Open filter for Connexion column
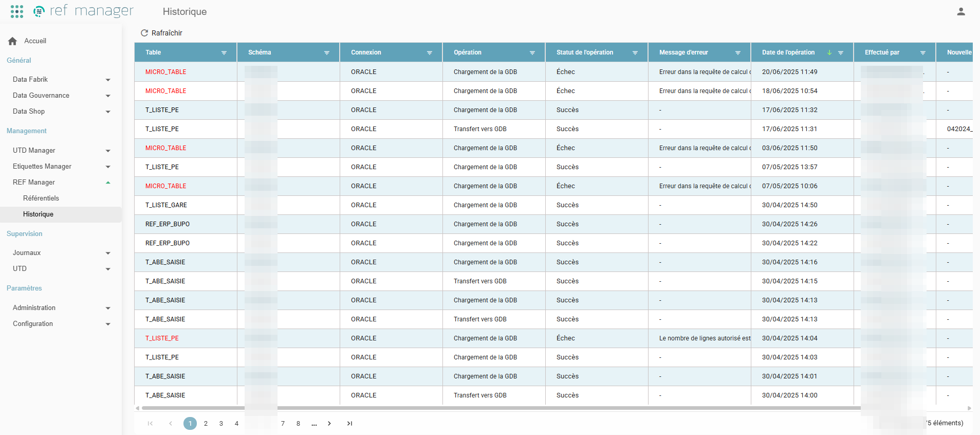 [x=430, y=53]
